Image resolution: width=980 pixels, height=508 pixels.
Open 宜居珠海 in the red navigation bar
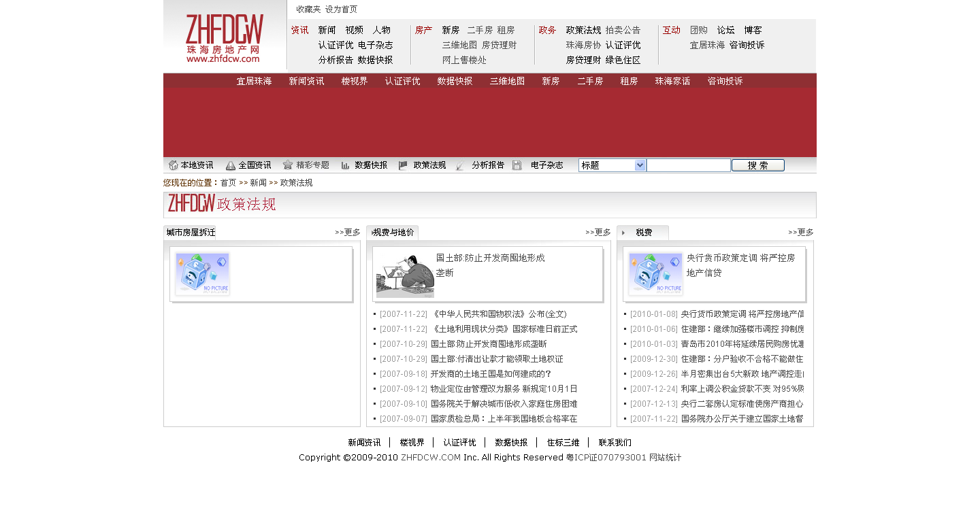pyautogui.click(x=254, y=81)
